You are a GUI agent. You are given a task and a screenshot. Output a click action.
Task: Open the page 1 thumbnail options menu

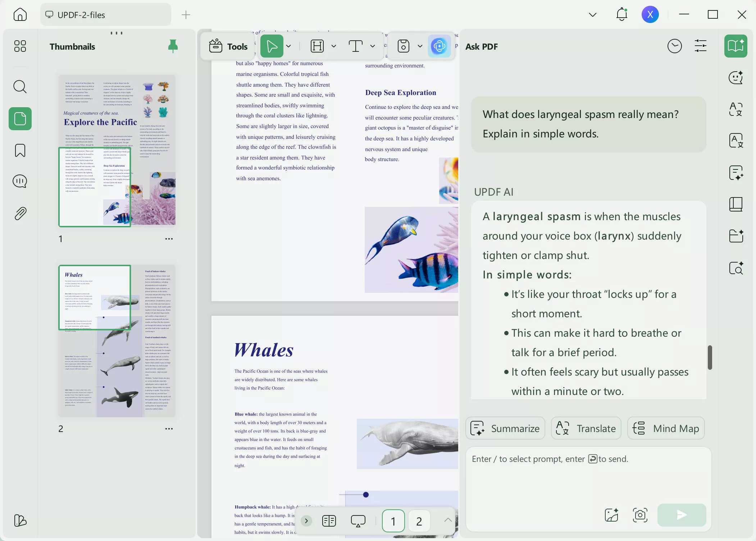click(169, 239)
